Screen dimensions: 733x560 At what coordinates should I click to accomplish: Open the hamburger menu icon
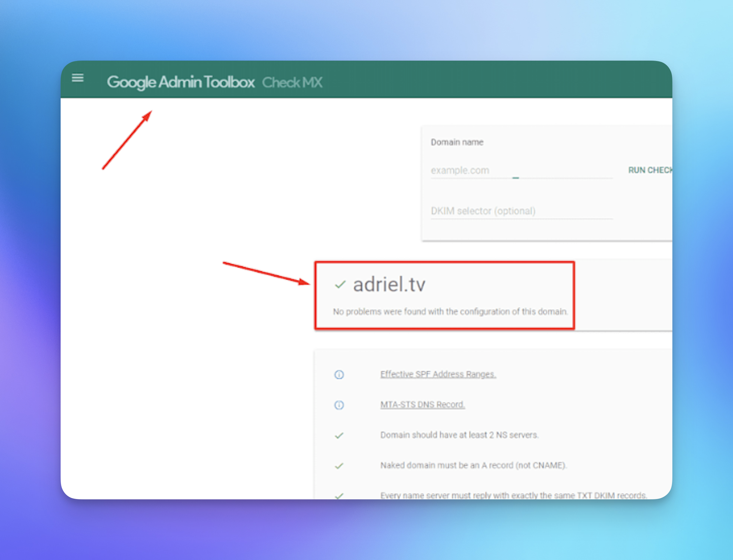click(78, 78)
